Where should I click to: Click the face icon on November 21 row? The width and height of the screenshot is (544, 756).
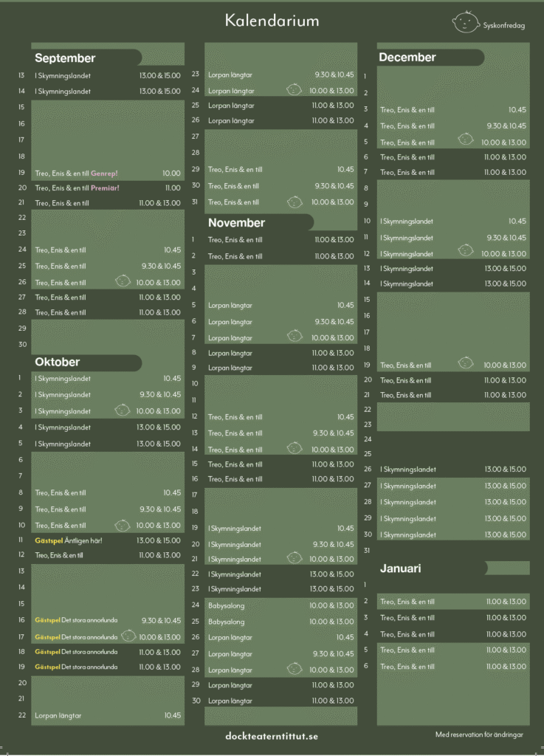point(295,558)
